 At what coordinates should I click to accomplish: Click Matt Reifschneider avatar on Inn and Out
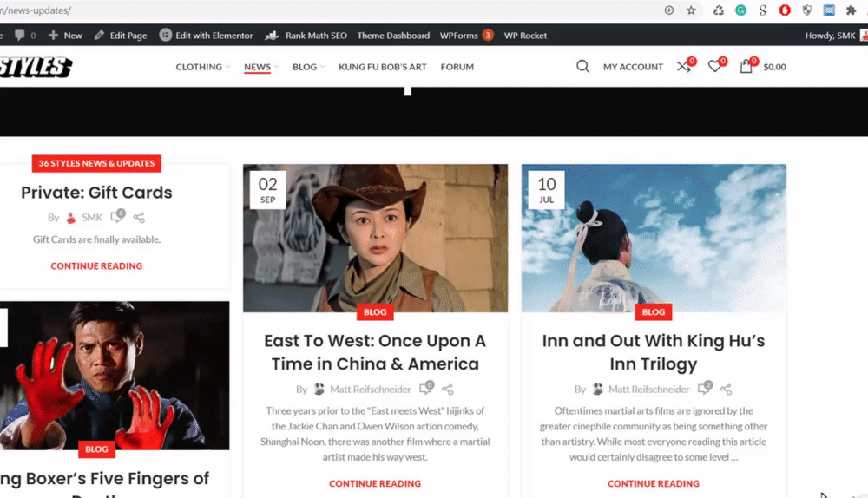tap(598, 389)
